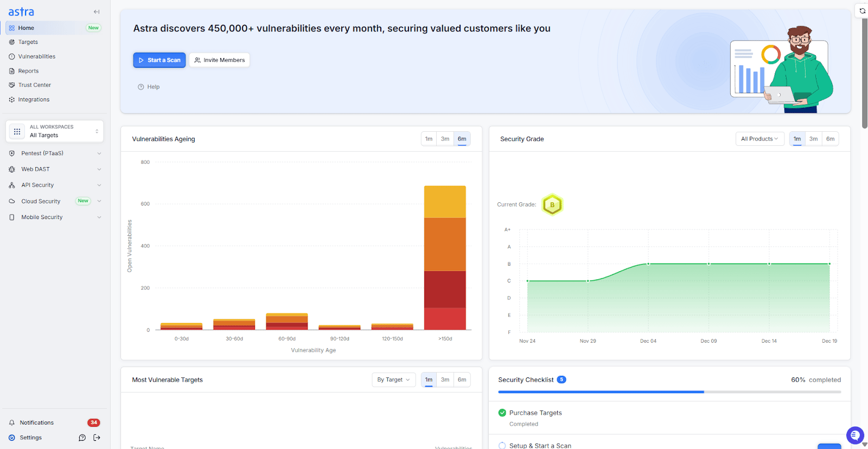This screenshot has width=868, height=449.
Task: Expand the API Security section
Action: point(99,185)
